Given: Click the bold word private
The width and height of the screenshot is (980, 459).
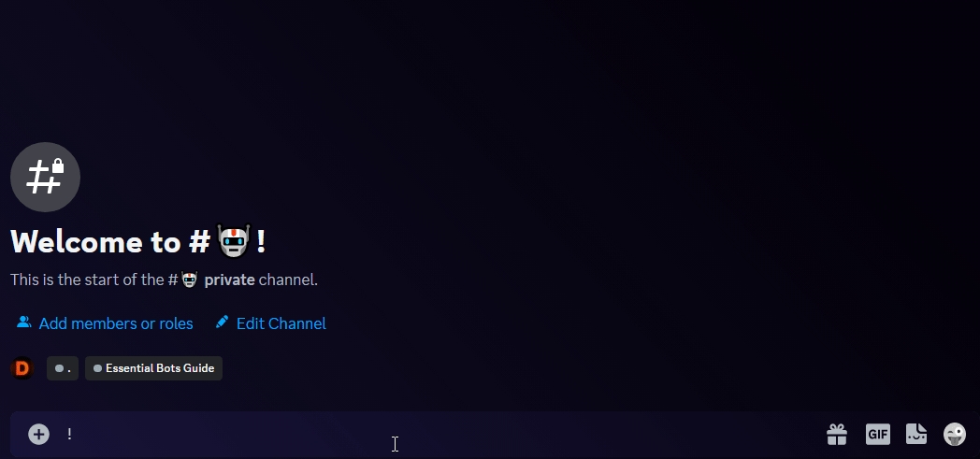Looking at the screenshot, I should tap(229, 280).
